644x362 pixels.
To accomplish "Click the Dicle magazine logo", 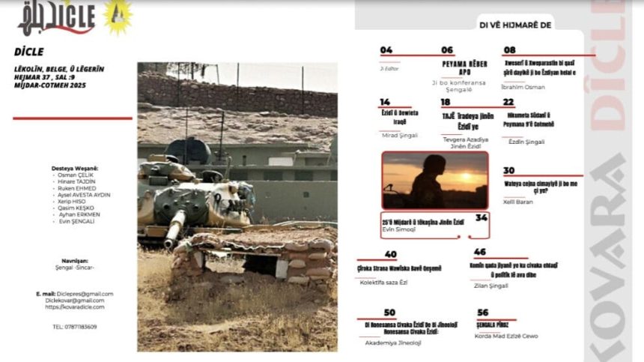I will click(56, 16).
